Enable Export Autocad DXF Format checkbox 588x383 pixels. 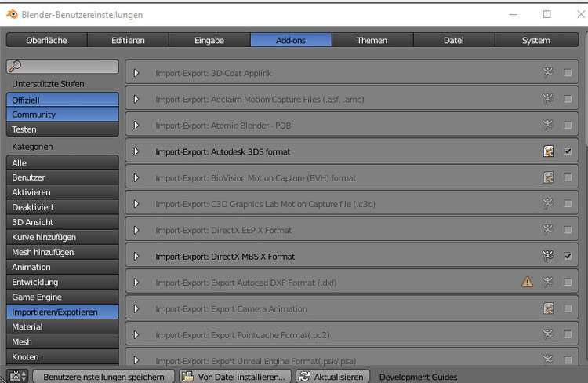point(568,282)
